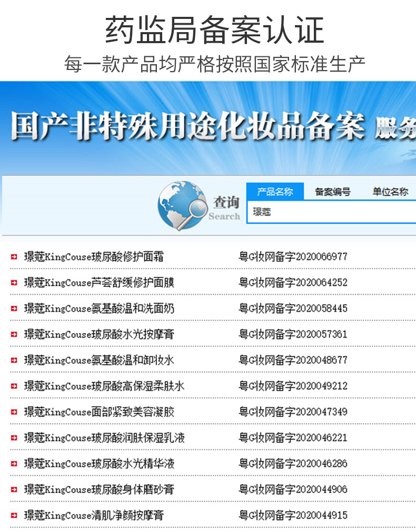Click red arrow icon beside 芦荟舒缓修护面膜
The width and height of the screenshot is (416, 532).
click(x=14, y=283)
